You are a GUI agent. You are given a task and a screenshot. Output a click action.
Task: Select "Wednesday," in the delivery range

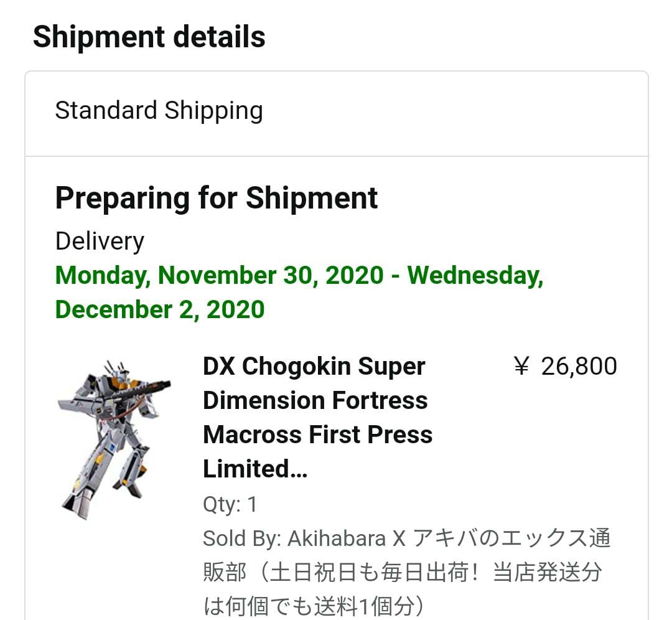[x=475, y=275]
